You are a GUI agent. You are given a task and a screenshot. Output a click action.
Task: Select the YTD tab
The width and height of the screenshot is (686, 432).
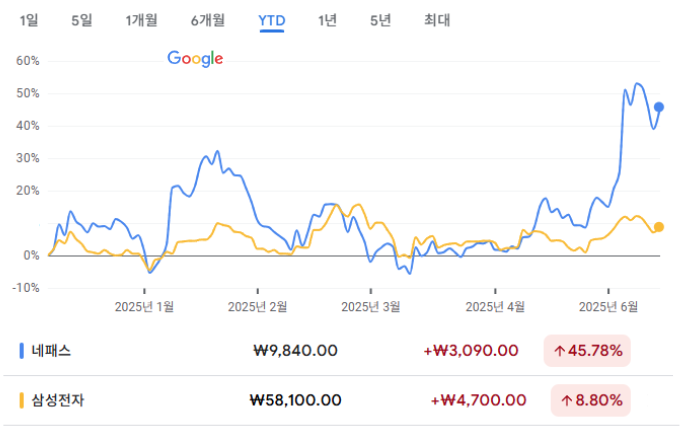(272, 21)
